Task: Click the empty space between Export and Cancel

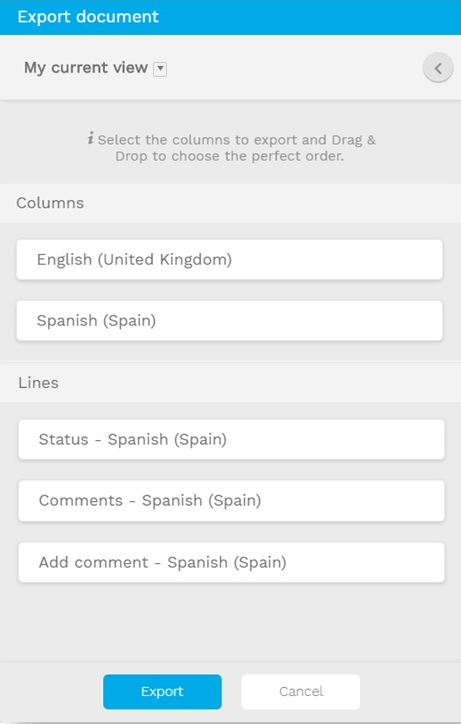Action: click(231, 691)
